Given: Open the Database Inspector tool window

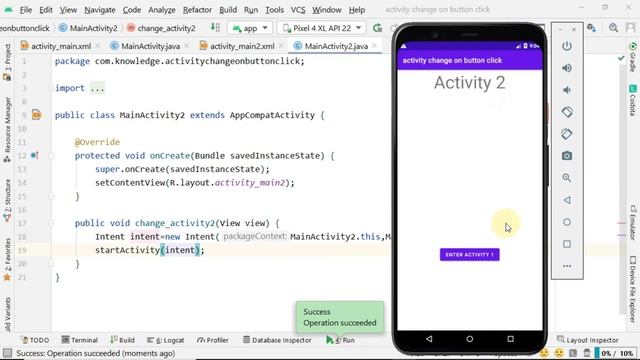Looking at the screenshot, I should (x=277, y=340).
